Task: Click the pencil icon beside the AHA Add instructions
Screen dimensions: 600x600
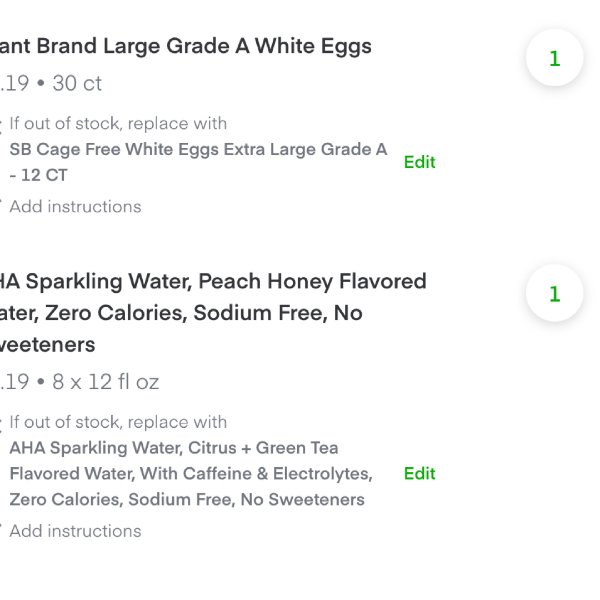Action: [x=1, y=526]
